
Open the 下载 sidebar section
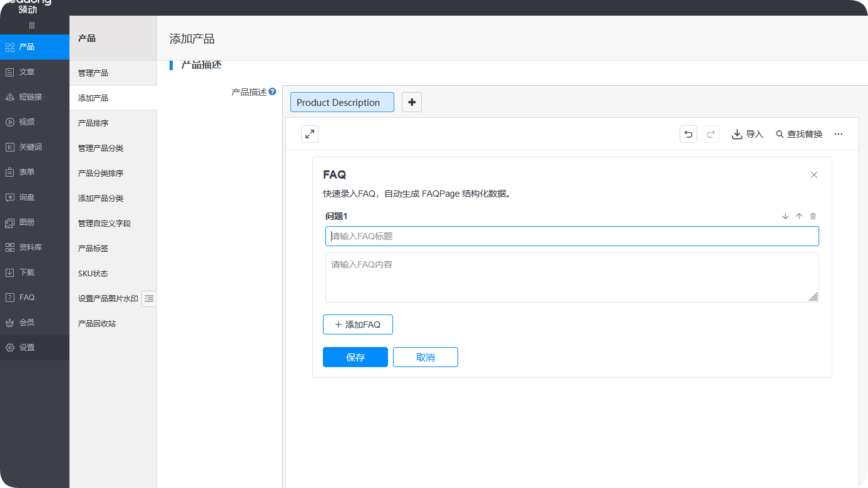coord(34,273)
